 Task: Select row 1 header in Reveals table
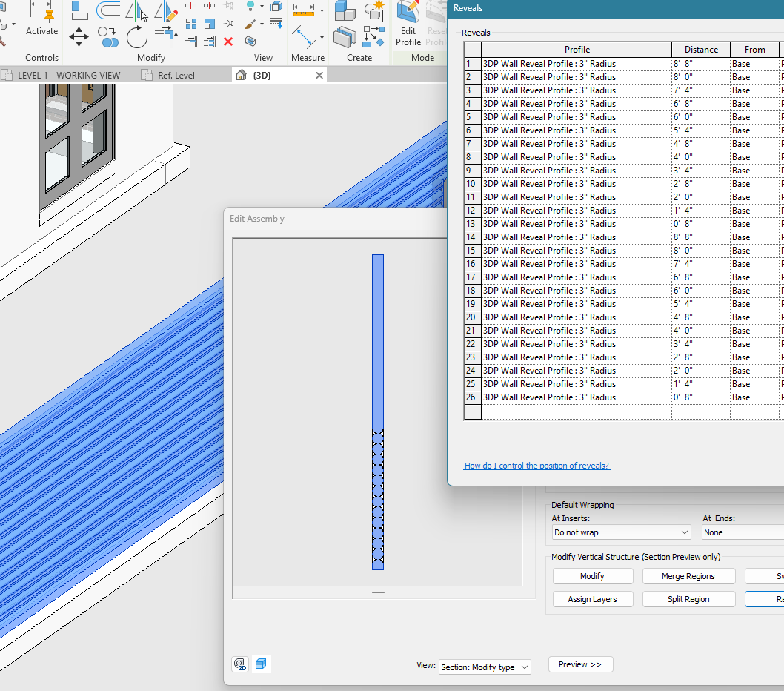(x=472, y=64)
